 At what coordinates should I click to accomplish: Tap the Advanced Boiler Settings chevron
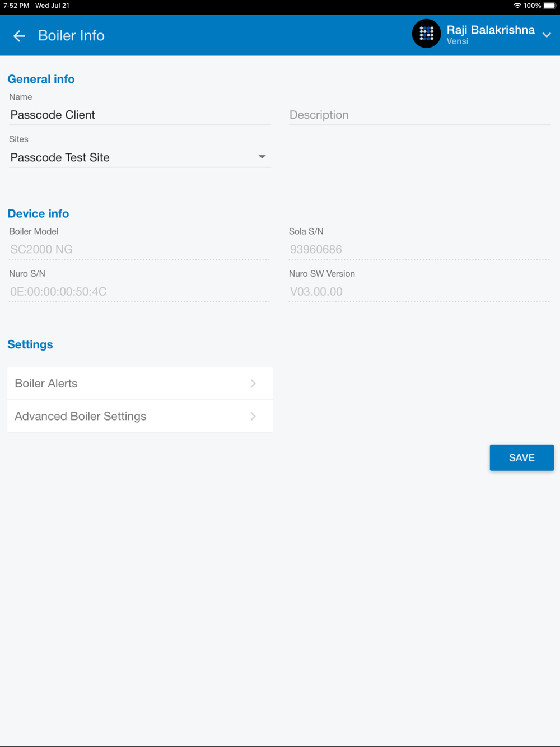tap(253, 416)
